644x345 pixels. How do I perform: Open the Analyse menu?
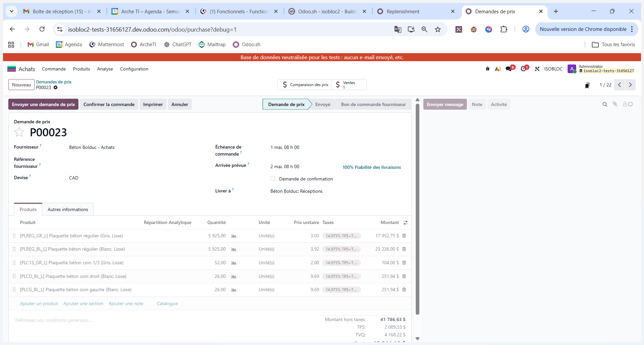[105, 69]
